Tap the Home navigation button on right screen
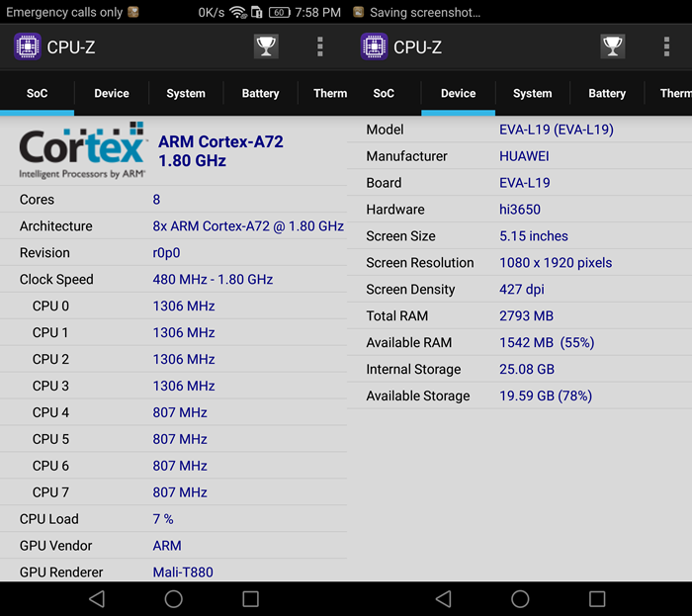Image resolution: width=692 pixels, height=616 pixels. [520, 599]
